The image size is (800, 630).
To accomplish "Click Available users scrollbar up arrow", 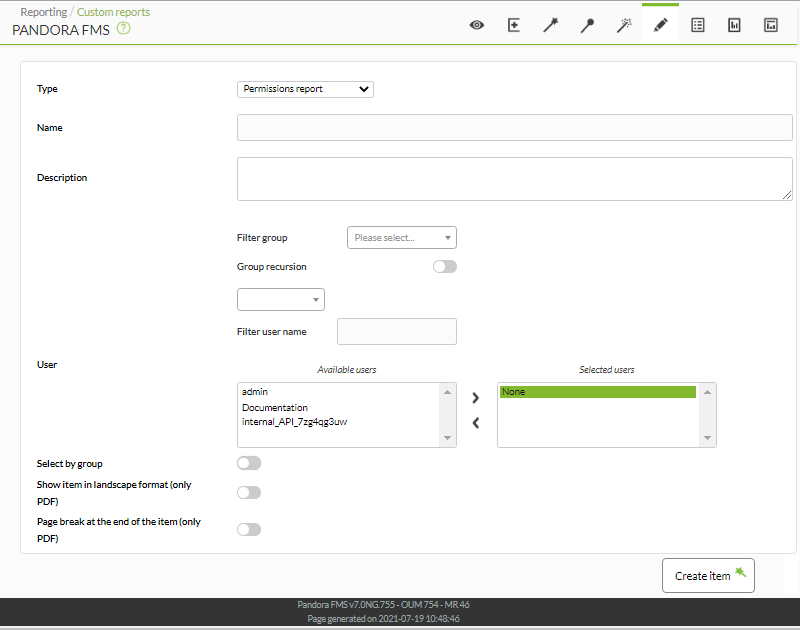I will [447, 392].
